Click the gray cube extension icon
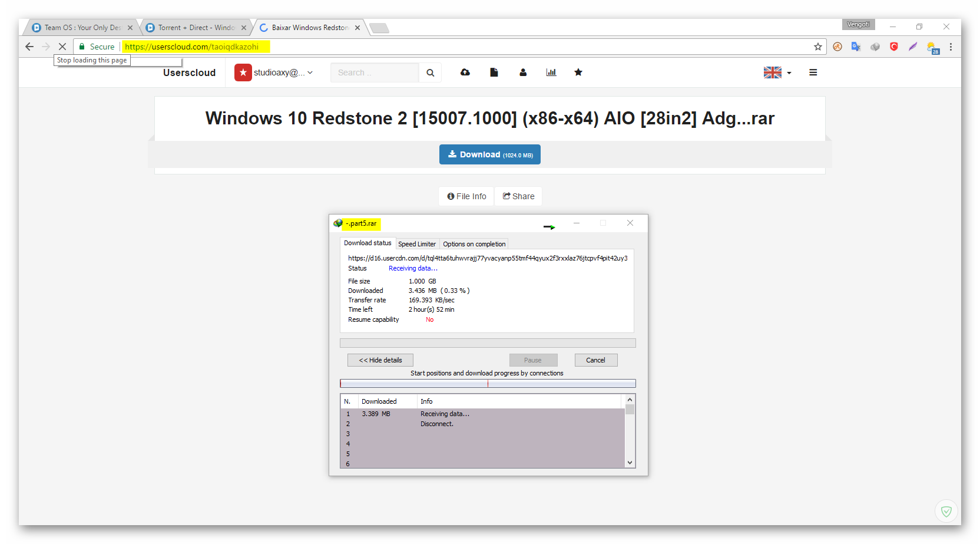Image resolution: width=980 pixels, height=544 pixels. pos(875,47)
